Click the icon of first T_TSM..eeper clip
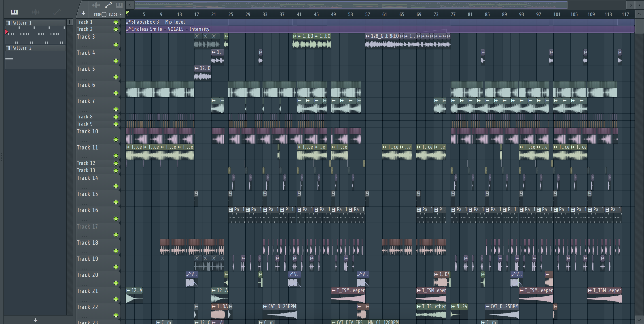The width and height of the screenshot is (644, 324). (333, 290)
